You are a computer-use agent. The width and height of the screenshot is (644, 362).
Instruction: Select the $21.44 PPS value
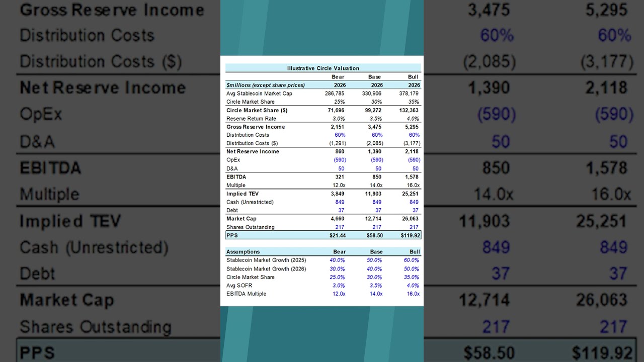coord(337,235)
